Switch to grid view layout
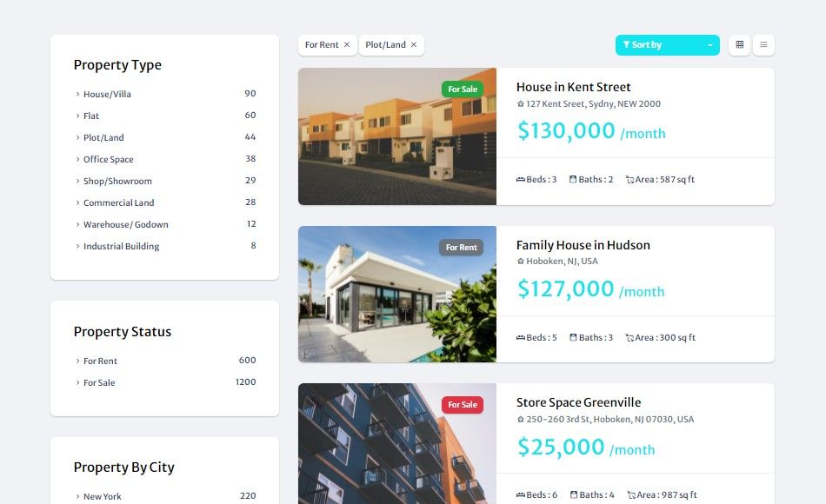The width and height of the screenshot is (826, 504). [739, 45]
